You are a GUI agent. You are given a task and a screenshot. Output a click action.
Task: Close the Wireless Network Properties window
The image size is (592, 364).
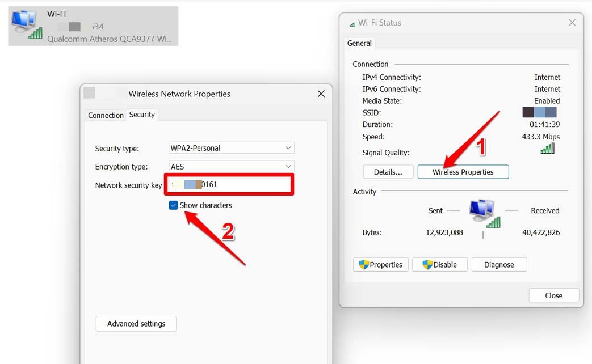pyautogui.click(x=321, y=94)
